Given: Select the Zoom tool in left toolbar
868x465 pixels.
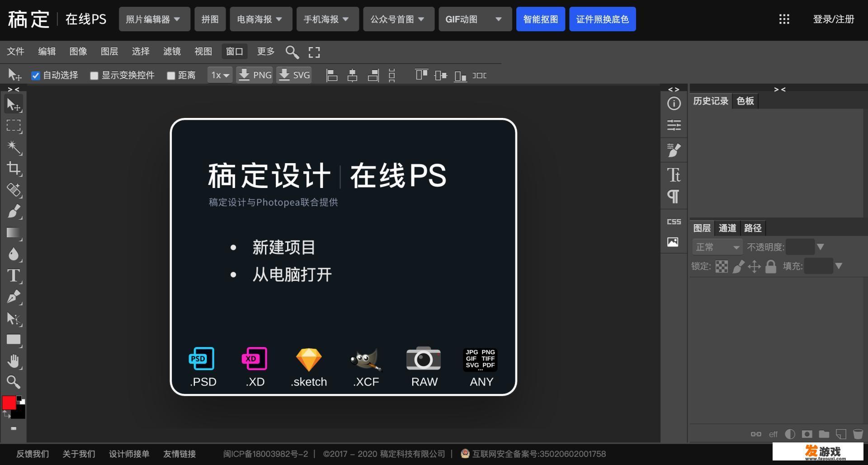Looking at the screenshot, I should (x=14, y=382).
